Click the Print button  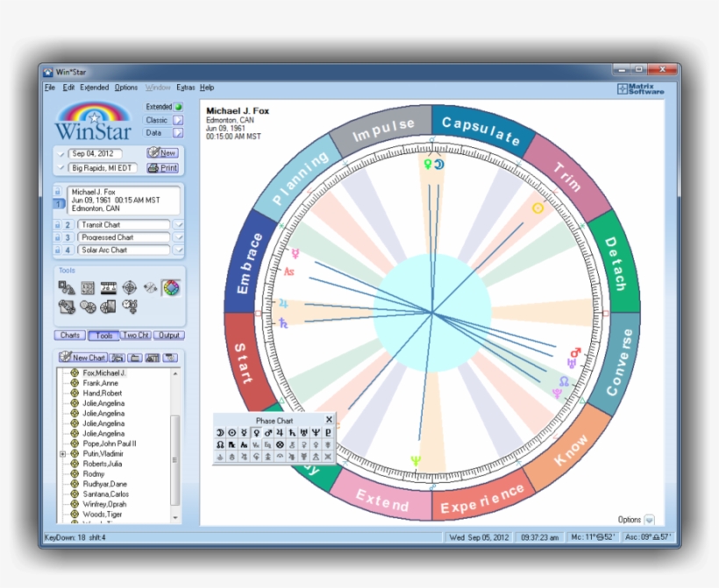point(165,167)
